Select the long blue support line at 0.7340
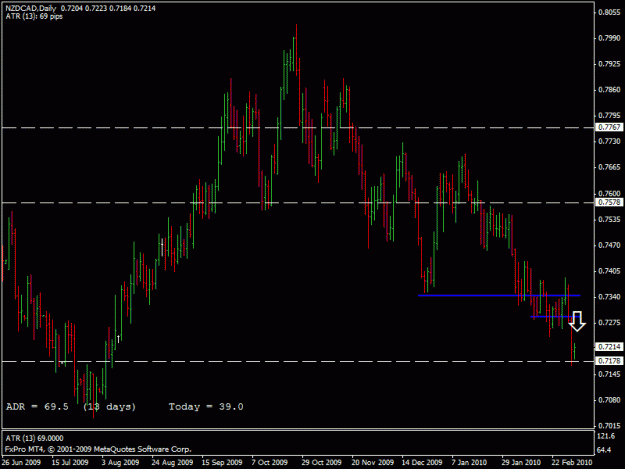Viewport: 625px width, 469px height. [499, 295]
